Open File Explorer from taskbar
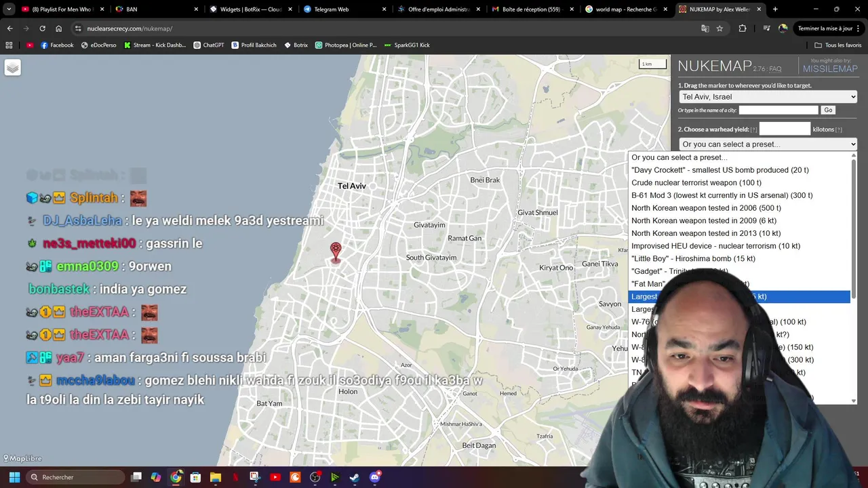The width and height of the screenshot is (868, 488). click(216, 477)
